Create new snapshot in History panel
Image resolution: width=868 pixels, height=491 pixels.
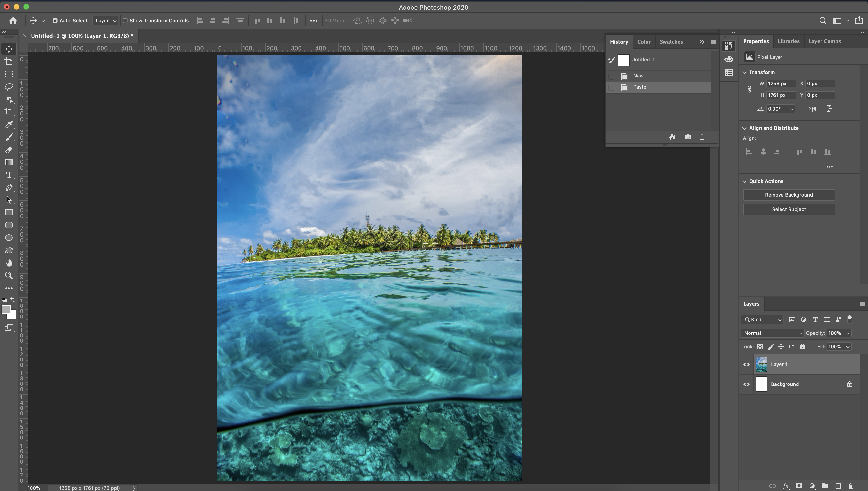[688, 137]
